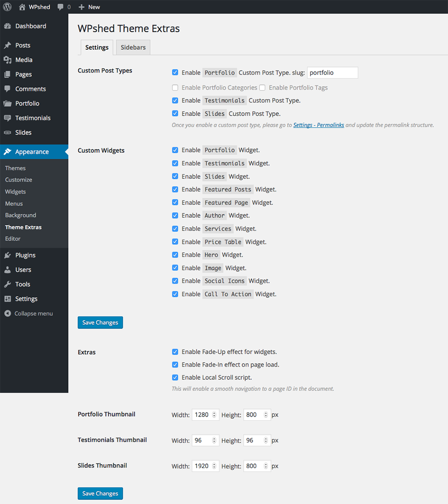Uncheck Enable Slides Widget
Image resolution: width=448 pixels, height=504 pixels.
pyautogui.click(x=175, y=176)
